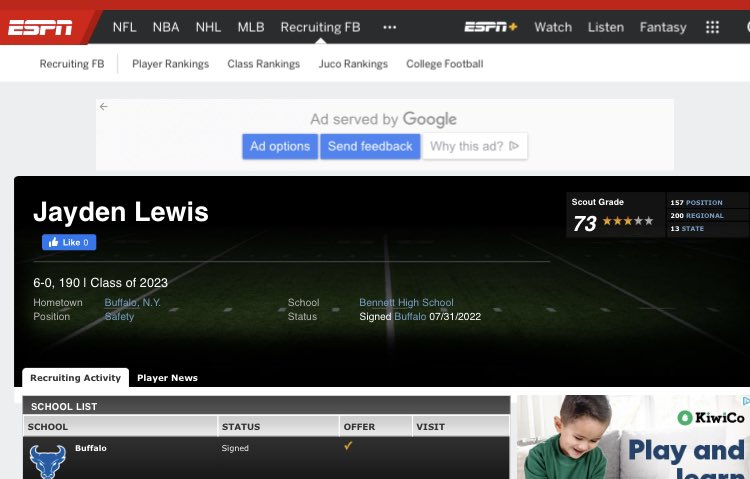This screenshot has height=479, width=750.
Task: Click the 13 STATE ranking
Action: [687, 229]
